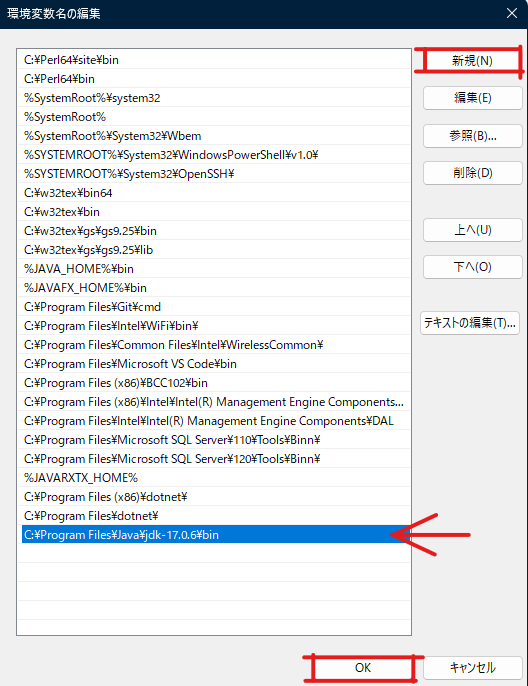Select the OpenSSH path entry
528x686 pixels.
coord(214,174)
